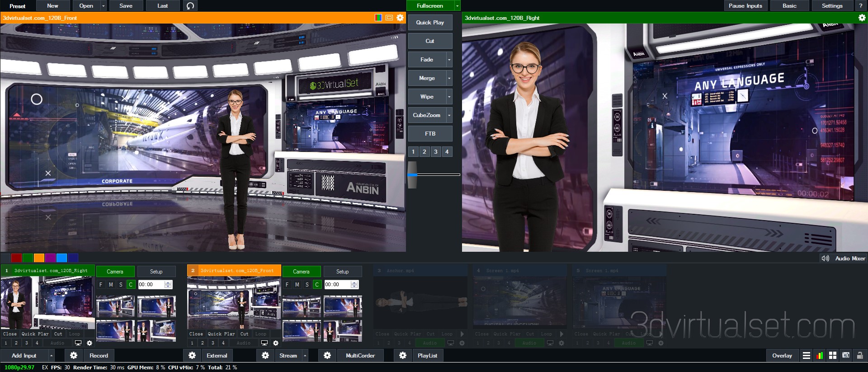The width and height of the screenshot is (868, 372).
Task: Select Setup tab of input 2 Front
Action: [x=343, y=272]
